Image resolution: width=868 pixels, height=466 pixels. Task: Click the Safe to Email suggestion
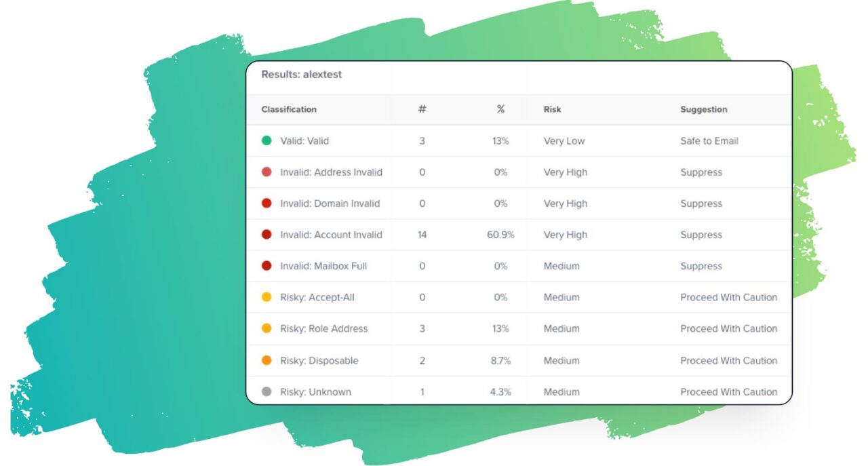coord(709,141)
